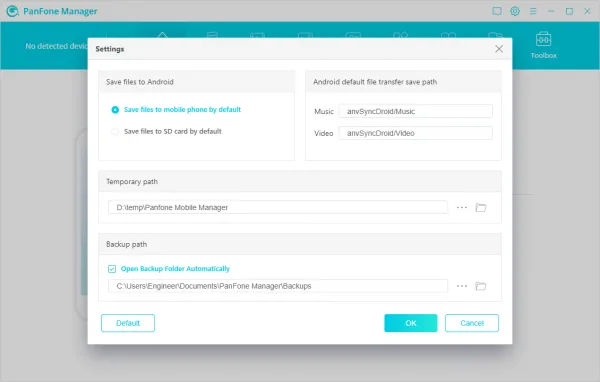Click the Video save path field
Image resolution: width=600 pixels, height=382 pixels.
tap(416, 133)
